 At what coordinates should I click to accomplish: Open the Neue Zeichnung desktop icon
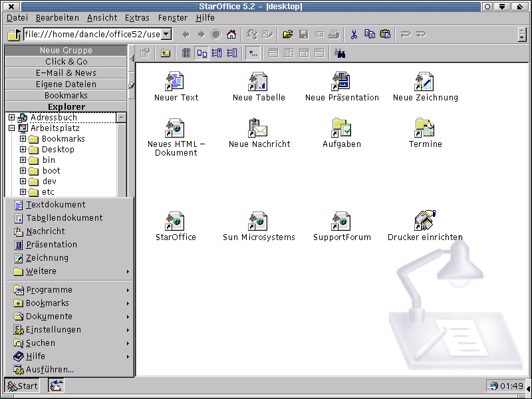424,81
